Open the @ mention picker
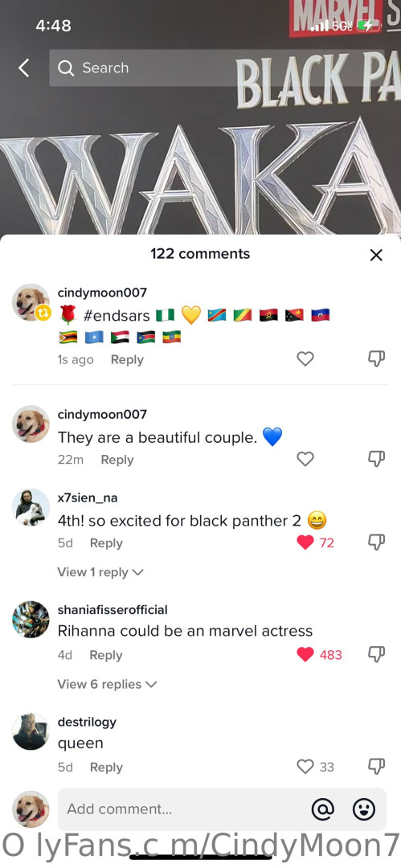The image size is (401, 868). coord(323,809)
